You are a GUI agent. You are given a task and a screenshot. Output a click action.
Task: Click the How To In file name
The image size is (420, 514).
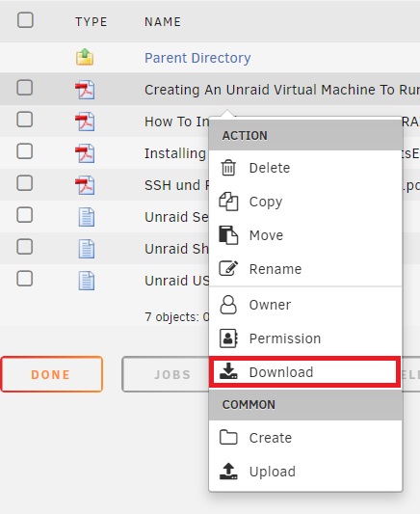coord(177,122)
